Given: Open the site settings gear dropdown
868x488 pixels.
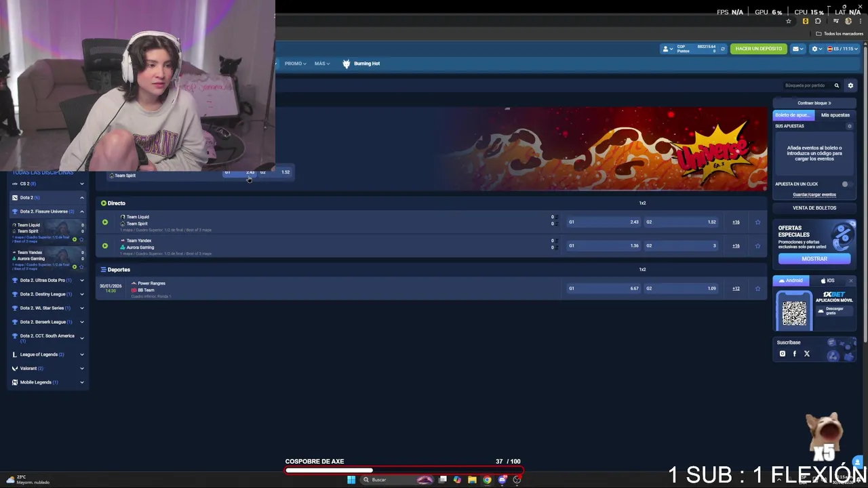Looking at the screenshot, I should click(x=816, y=49).
